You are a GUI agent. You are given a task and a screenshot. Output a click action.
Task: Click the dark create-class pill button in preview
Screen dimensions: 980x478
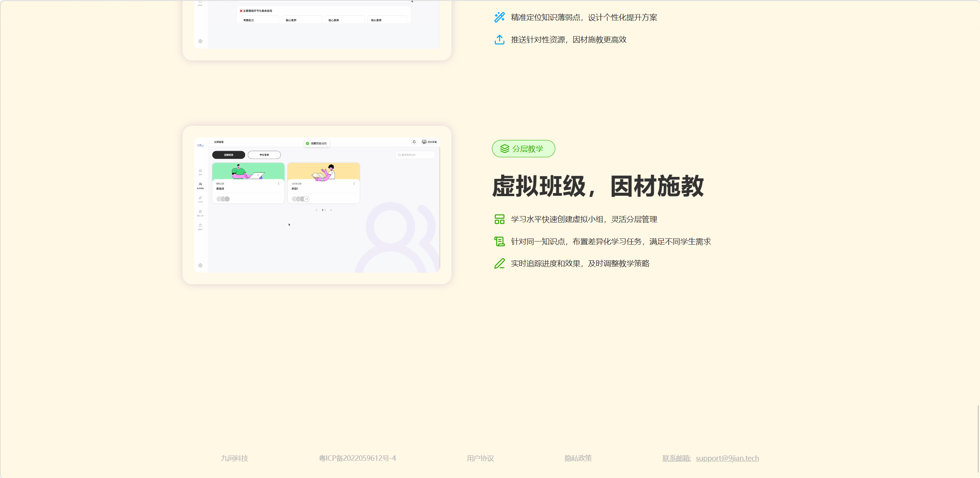229,155
